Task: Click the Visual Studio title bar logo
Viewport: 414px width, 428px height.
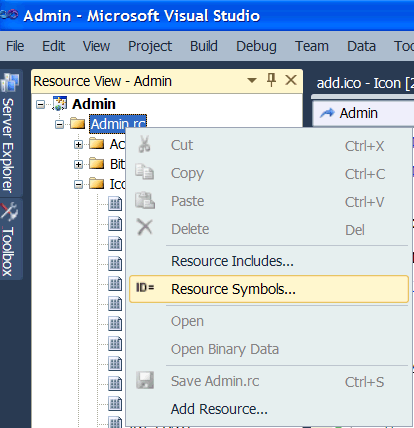Action: click(x=9, y=14)
